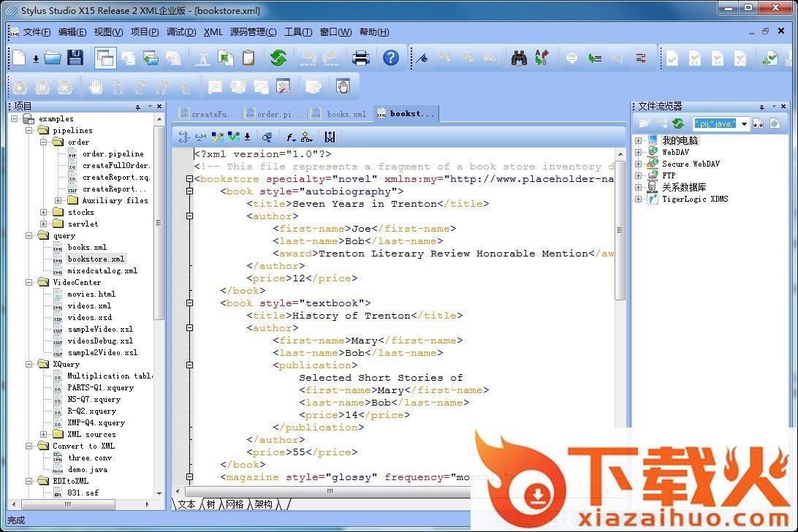
Task: Open the 编辑(E) menu
Action: click(x=72, y=32)
